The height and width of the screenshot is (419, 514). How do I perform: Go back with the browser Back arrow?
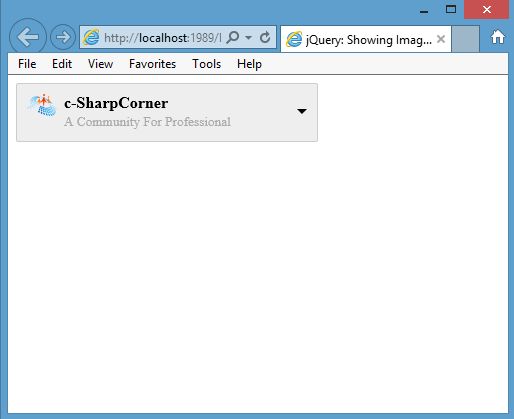click(28, 37)
